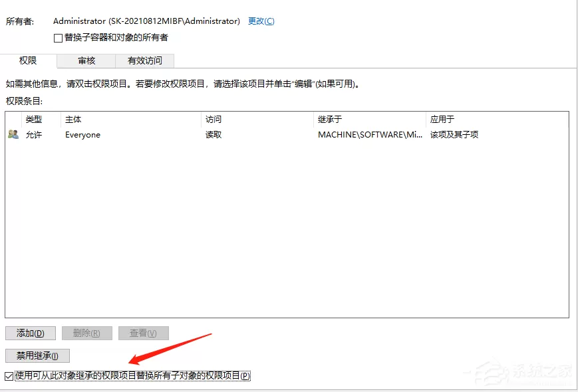Click the 更改(C) owner link
Image resolution: width=578 pixels, height=392 pixels.
click(x=261, y=21)
